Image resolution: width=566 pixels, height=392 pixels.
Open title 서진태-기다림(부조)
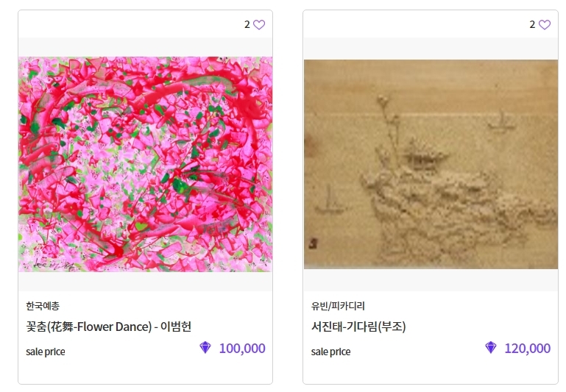[x=358, y=327]
